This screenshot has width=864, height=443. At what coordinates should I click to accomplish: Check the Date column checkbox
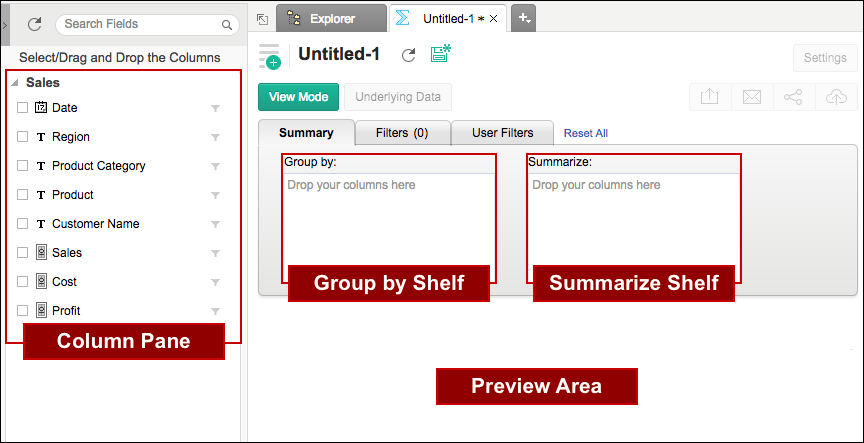22,107
